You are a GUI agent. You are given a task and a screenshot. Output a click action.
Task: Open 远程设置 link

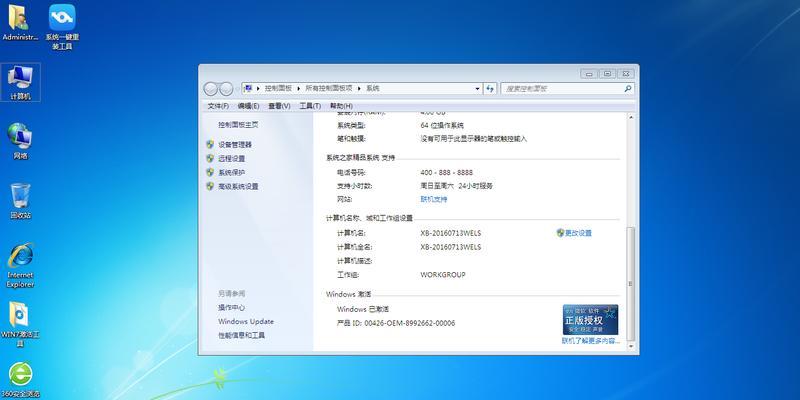coord(232,159)
